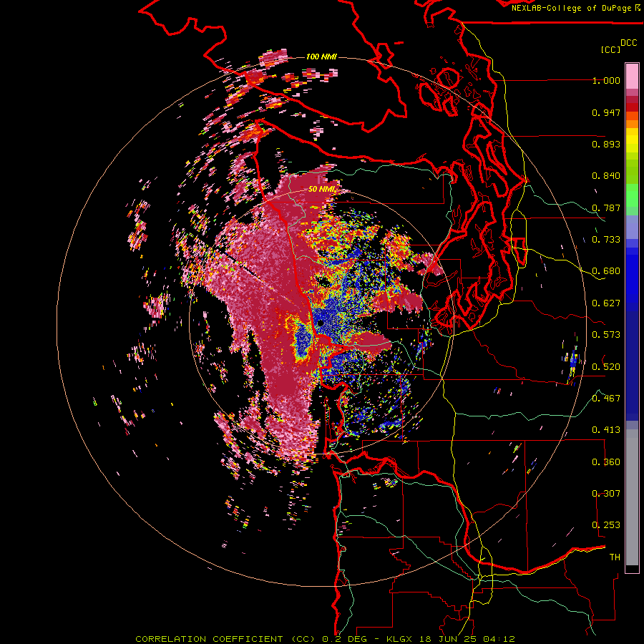
Task: Click the 0.840 value on the color scale
Action: [x=606, y=176]
